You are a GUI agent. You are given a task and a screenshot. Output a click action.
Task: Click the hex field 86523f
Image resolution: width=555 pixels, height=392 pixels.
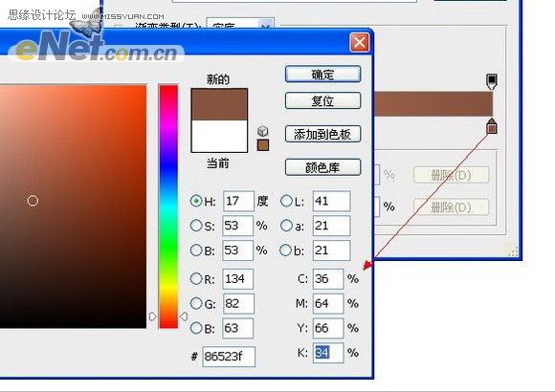(x=229, y=357)
